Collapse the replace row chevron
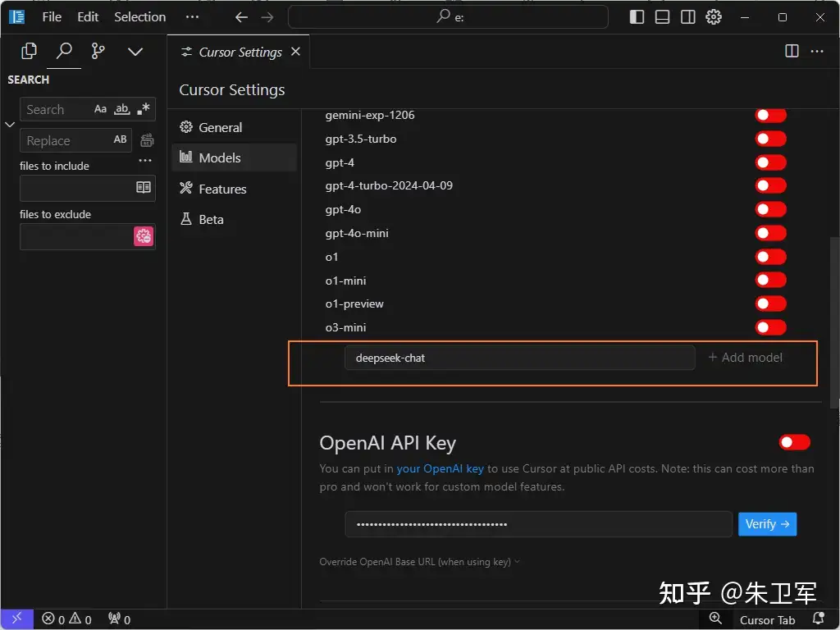Screen dimensions: 840x630 click(10, 125)
